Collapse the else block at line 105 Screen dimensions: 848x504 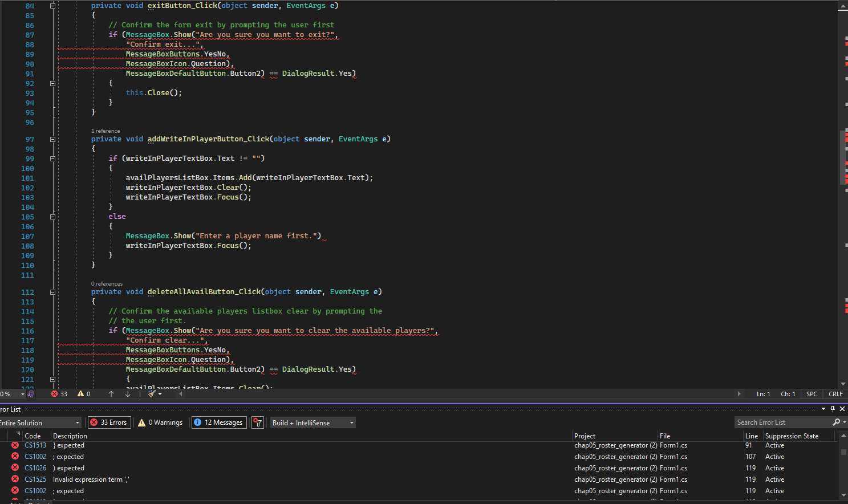(x=52, y=217)
